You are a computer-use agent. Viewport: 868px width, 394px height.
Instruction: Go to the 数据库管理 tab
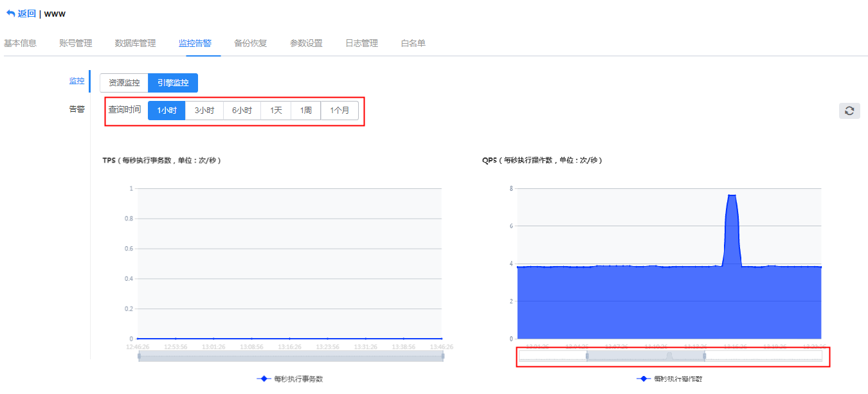[135, 44]
